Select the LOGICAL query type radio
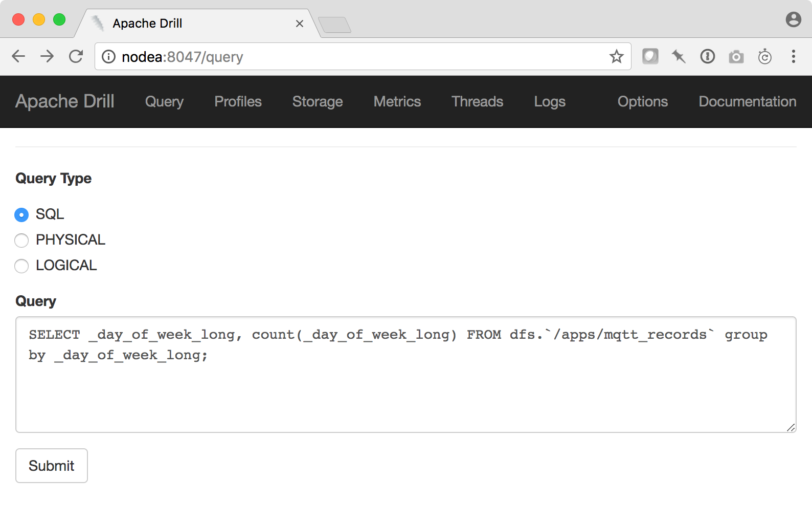The image size is (812, 523). 21,266
